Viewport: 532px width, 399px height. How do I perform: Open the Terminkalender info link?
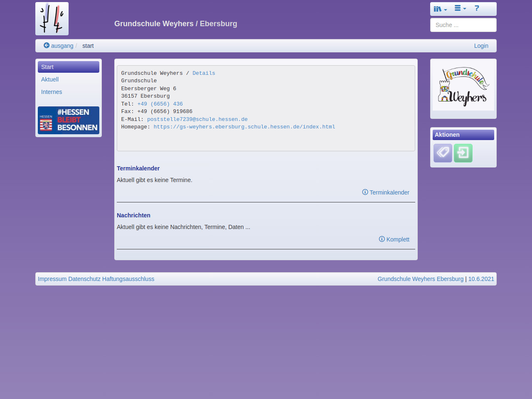point(386,192)
